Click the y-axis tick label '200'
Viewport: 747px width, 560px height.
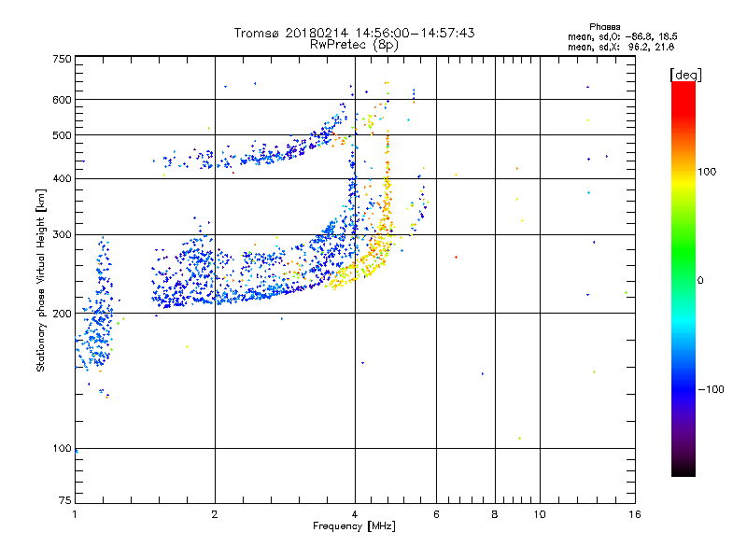(63, 314)
